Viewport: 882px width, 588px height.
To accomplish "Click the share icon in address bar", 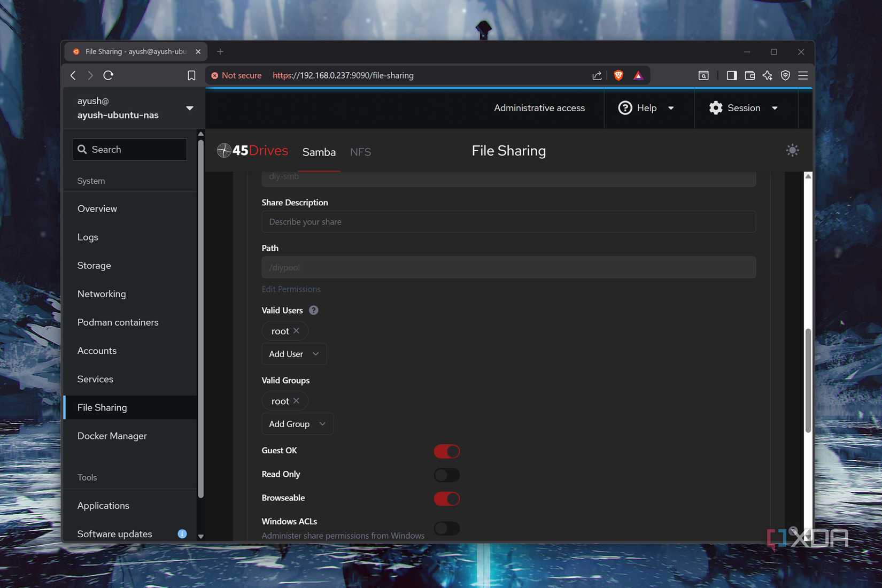I will click(597, 75).
